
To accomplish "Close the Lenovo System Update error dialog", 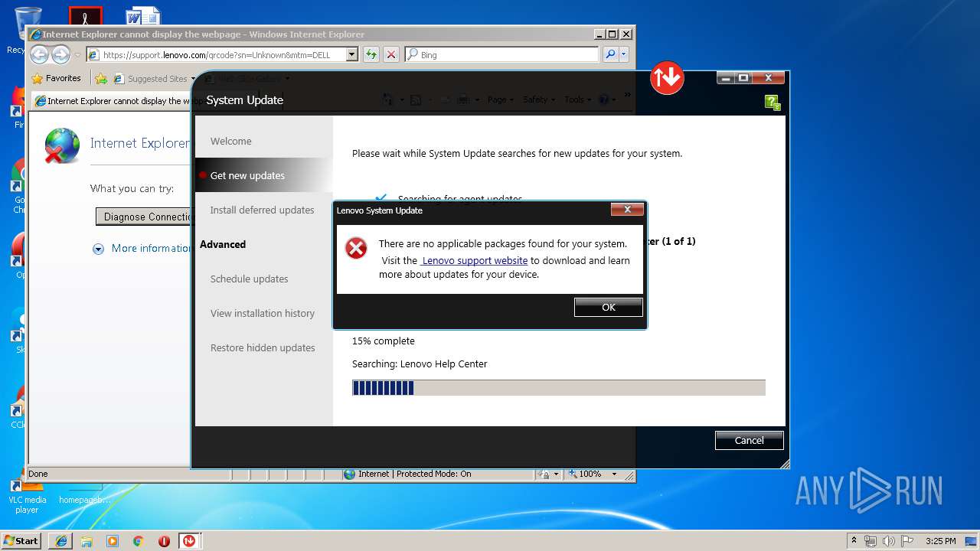I will [627, 210].
